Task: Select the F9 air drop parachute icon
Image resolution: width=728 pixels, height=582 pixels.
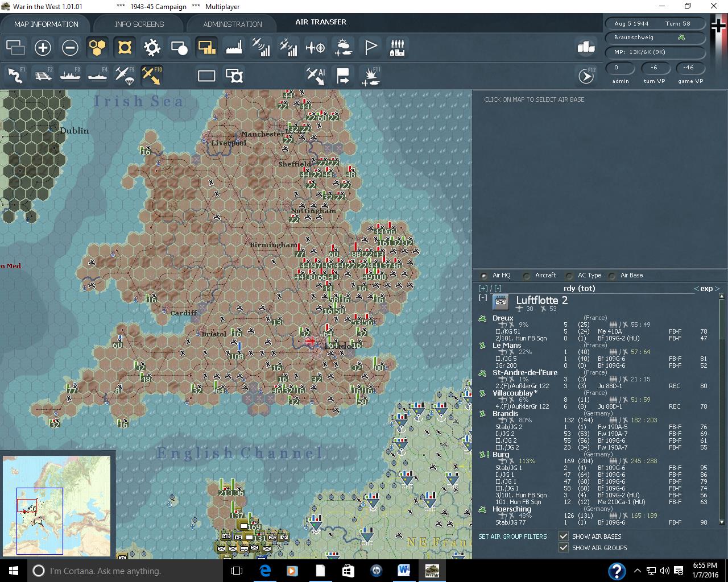Action: pyautogui.click(x=125, y=75)
